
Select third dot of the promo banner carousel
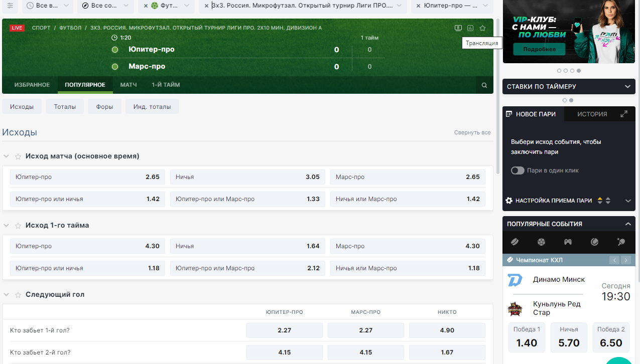coord(572,71)
